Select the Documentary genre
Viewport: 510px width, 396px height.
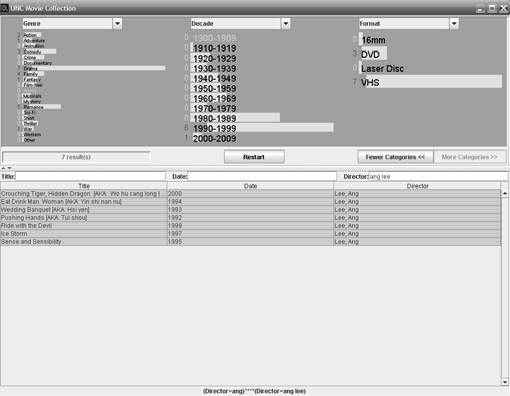[37, 63]
